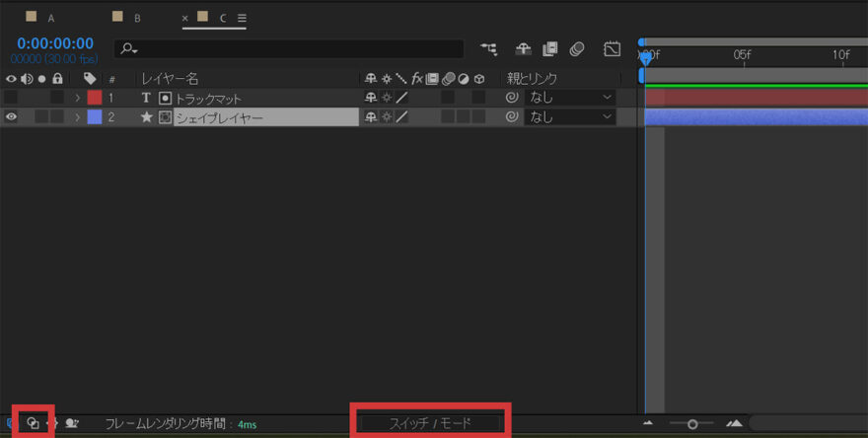Screen dimensions: 868x438
Task: Show the トラックマット layer video
Action: (11, 98)
